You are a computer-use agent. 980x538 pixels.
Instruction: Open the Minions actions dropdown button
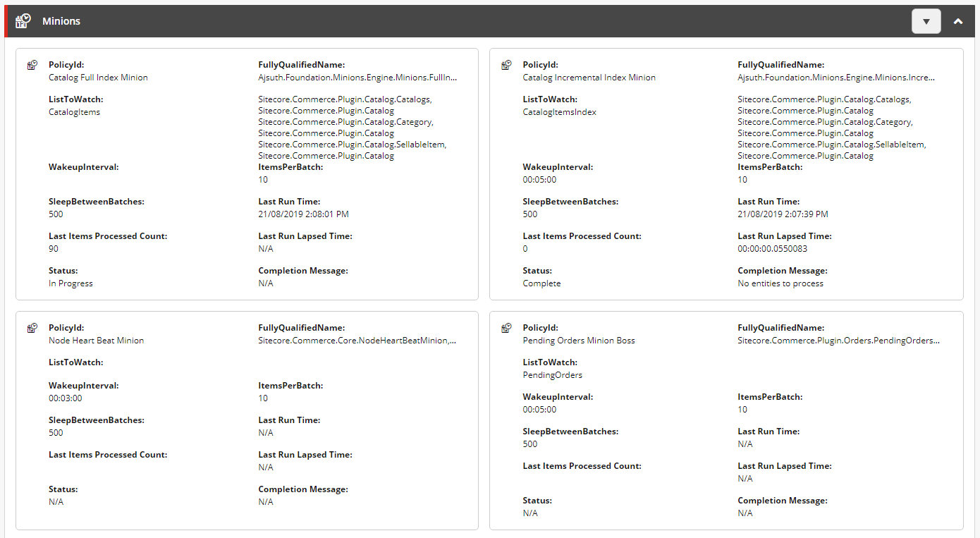click(x=926, y=21)
